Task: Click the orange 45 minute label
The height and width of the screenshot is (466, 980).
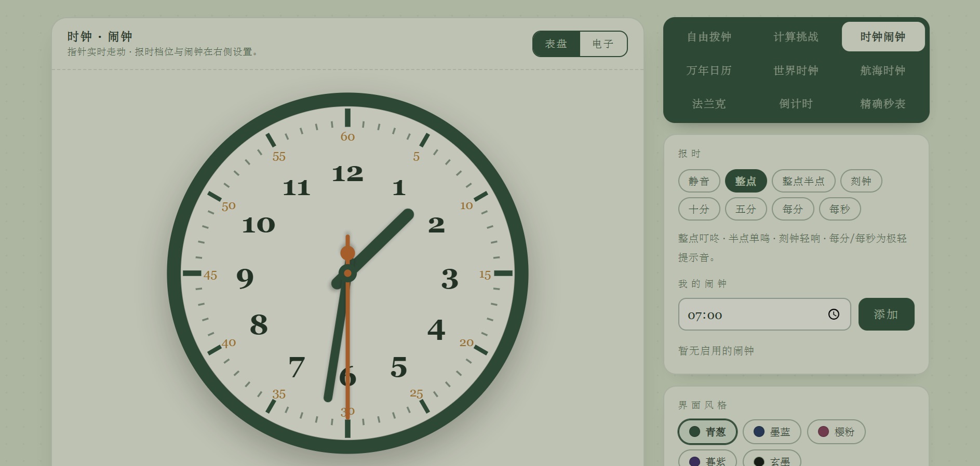Action: (210, 275)
